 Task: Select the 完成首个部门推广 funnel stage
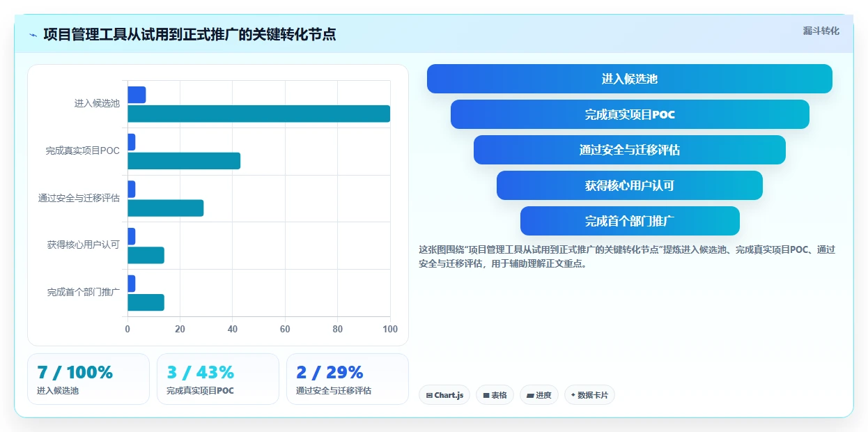tap(630, 221)
